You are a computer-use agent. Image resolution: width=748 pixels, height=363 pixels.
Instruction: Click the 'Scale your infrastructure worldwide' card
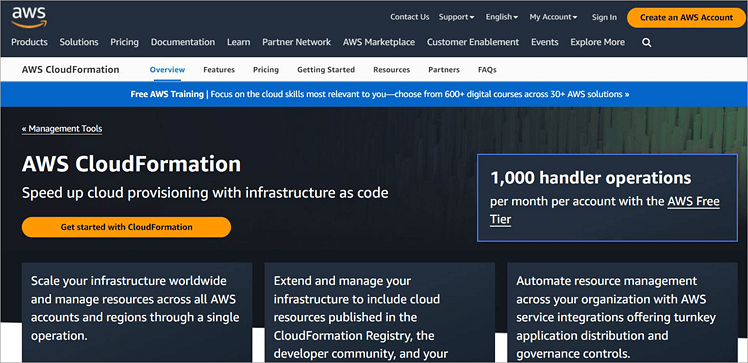[137, 312]
